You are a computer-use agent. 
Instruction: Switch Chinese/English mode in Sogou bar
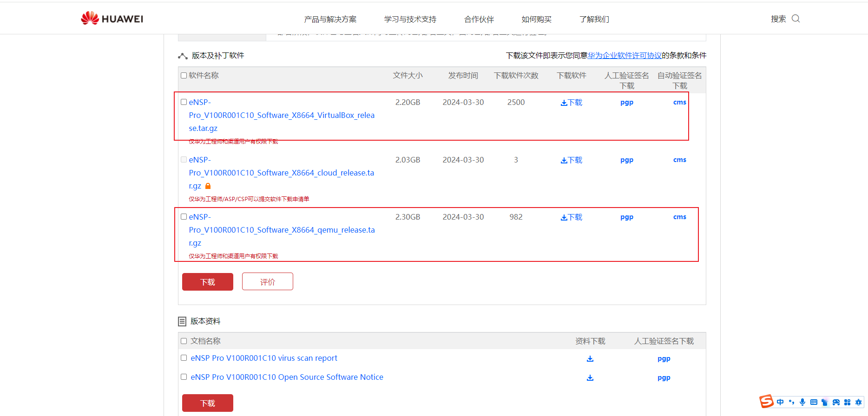tap(780, 402)
